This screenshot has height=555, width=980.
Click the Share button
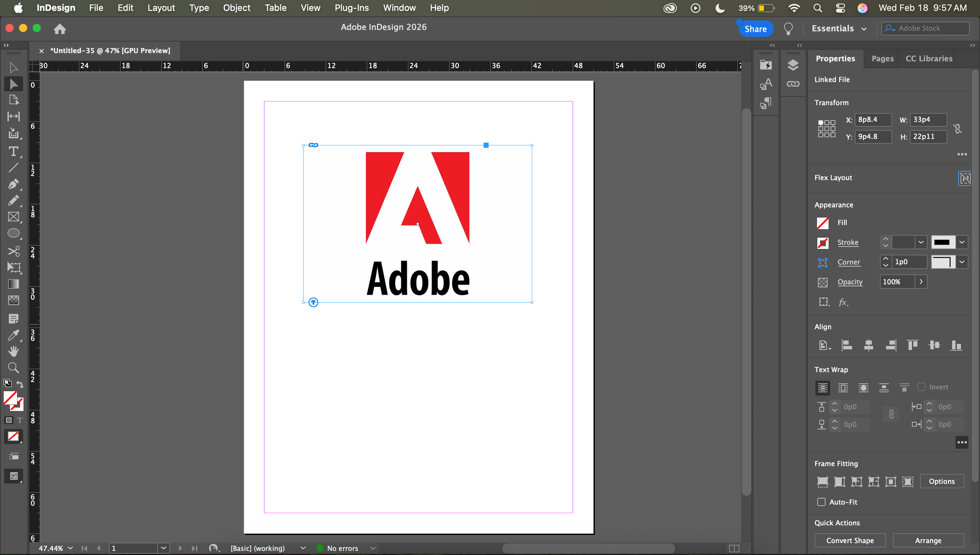click(755, 29)
